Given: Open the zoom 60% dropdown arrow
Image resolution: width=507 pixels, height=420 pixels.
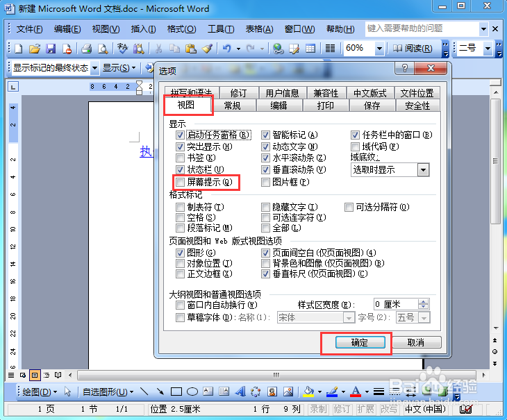Looking at the screenshot, I should [x=379, y=49].
